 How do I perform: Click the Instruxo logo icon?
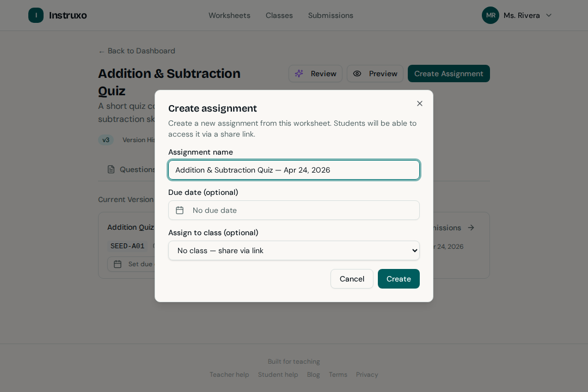click(x=36, y=15)
